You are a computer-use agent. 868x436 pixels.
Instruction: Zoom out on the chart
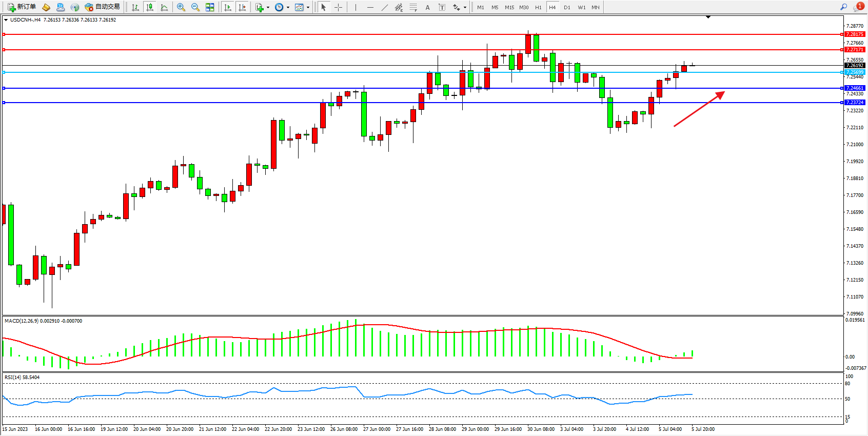click(195, 7)
